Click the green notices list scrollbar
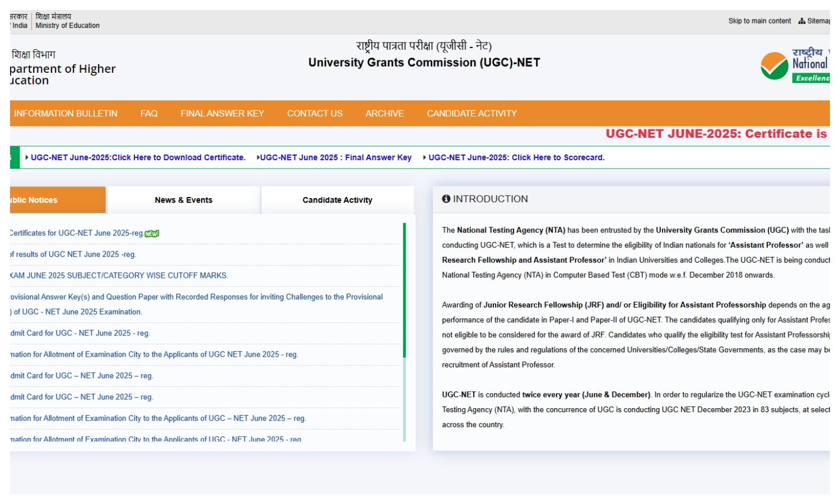840x504 pixels. pyautogui.click(x=404, y=290)
